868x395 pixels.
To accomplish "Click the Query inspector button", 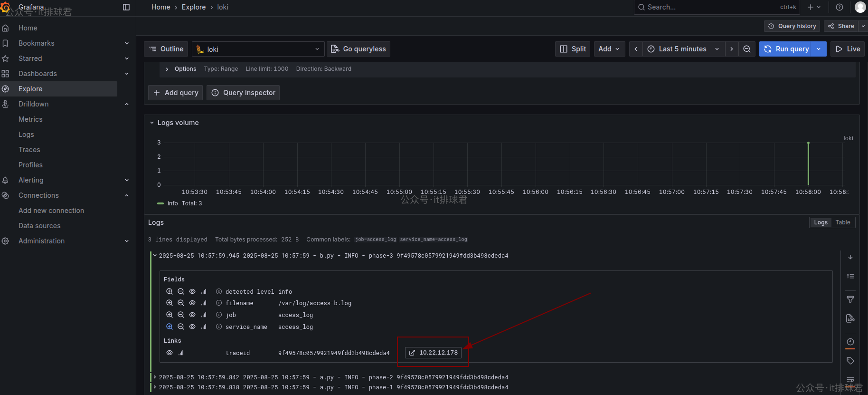I will (243, 93).
